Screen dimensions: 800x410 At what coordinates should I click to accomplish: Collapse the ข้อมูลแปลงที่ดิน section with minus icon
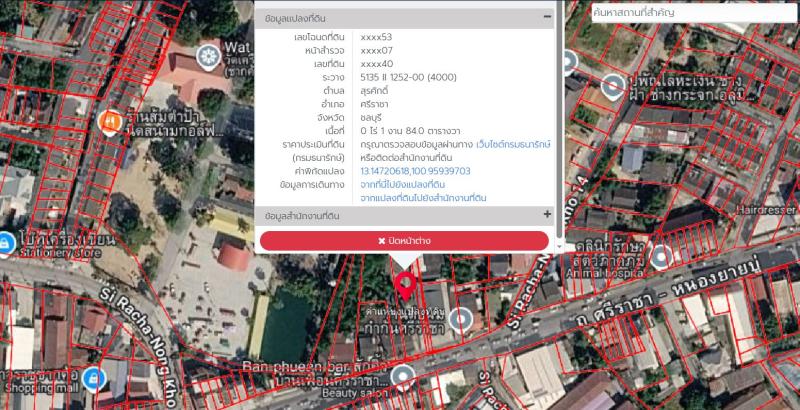[547, 18]
